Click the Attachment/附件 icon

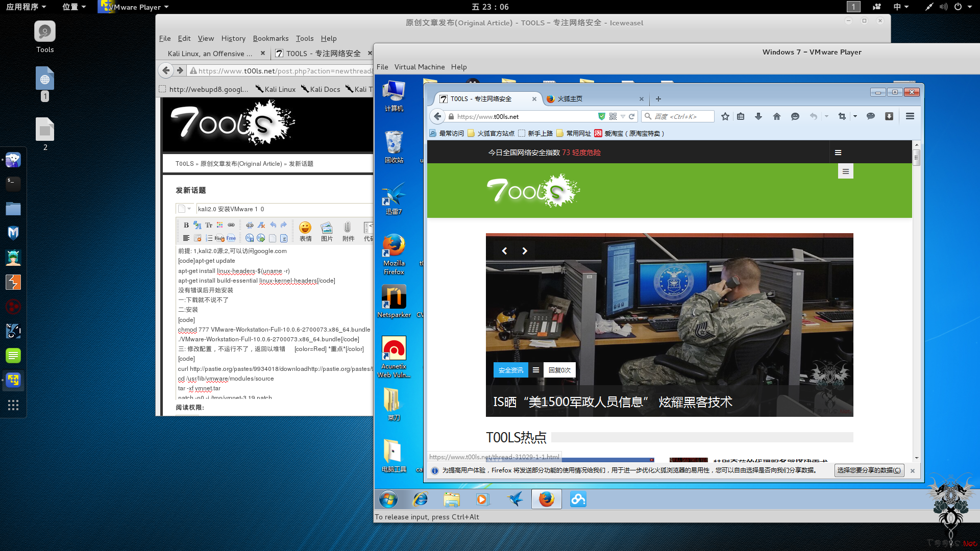(348, 228)
